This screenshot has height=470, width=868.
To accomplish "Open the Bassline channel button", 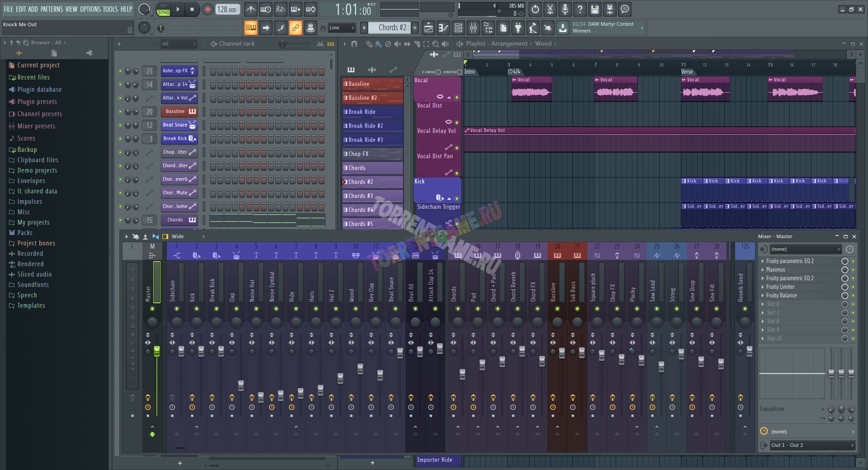I will coord(175,112).
